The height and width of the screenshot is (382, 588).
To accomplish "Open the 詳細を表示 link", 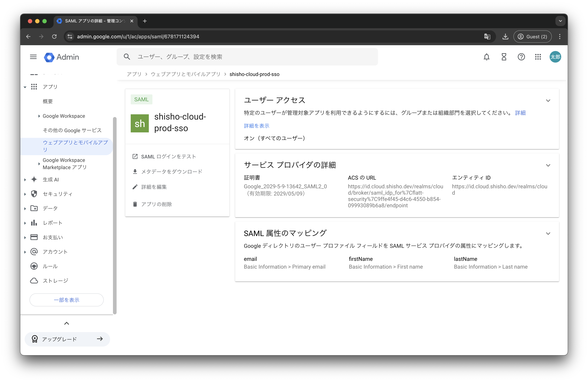I will click(257, 126).
